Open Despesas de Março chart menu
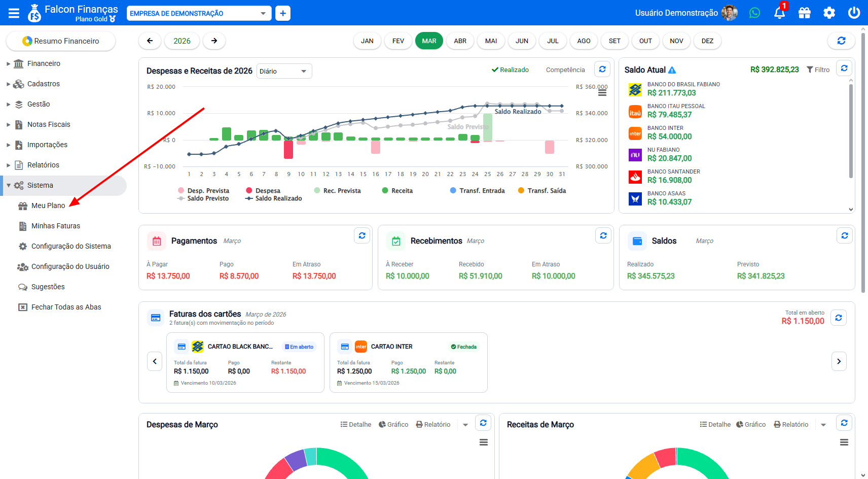This screenshot has height=479, width=868. pos(484,442)
